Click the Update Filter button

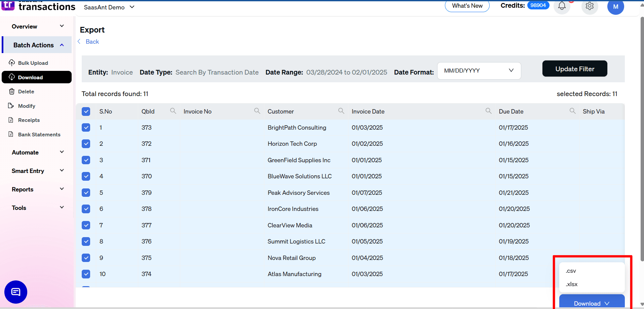(x=574, y=69)
